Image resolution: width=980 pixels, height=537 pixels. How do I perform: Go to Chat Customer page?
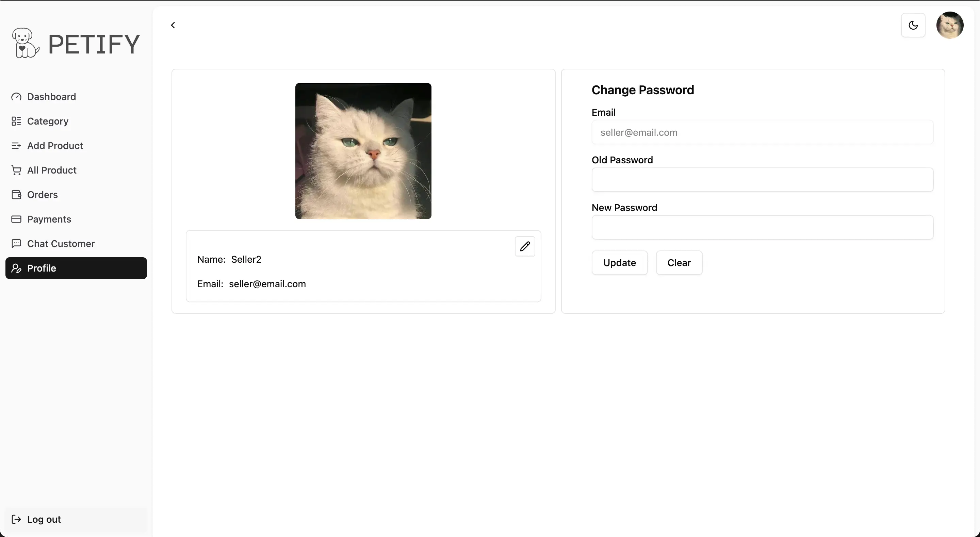click(61, 244)
